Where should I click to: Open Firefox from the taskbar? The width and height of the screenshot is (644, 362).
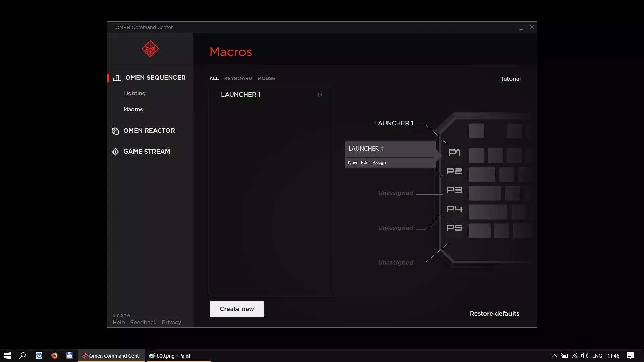pos(54,356)
